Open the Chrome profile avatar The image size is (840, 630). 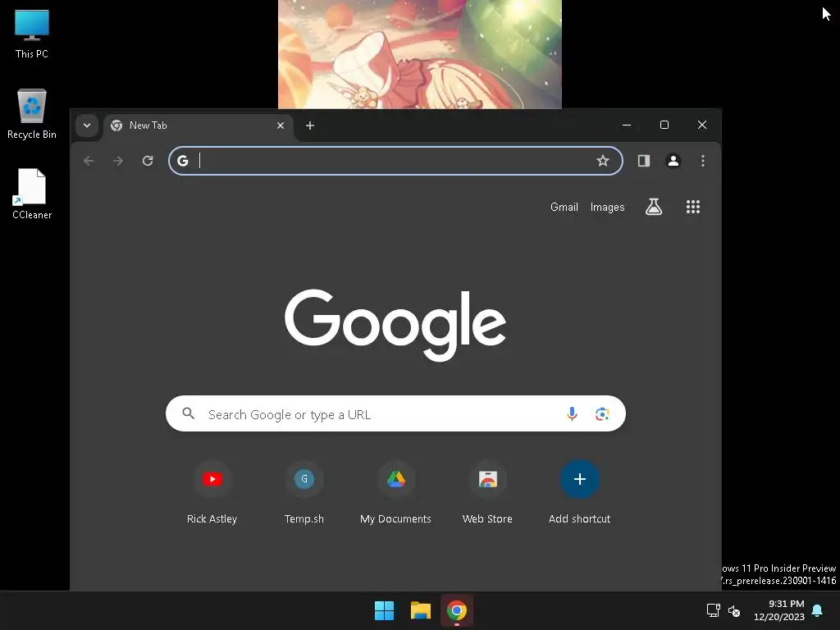coord(673,161)
